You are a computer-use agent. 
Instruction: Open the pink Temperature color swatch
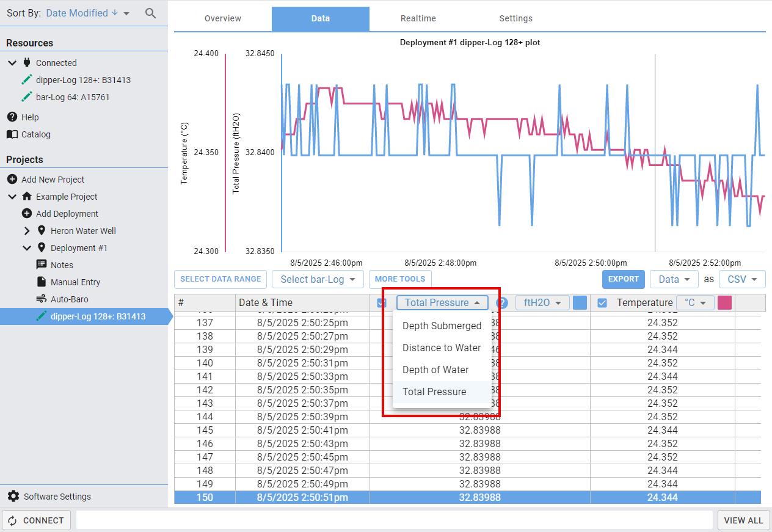[724, 302]
